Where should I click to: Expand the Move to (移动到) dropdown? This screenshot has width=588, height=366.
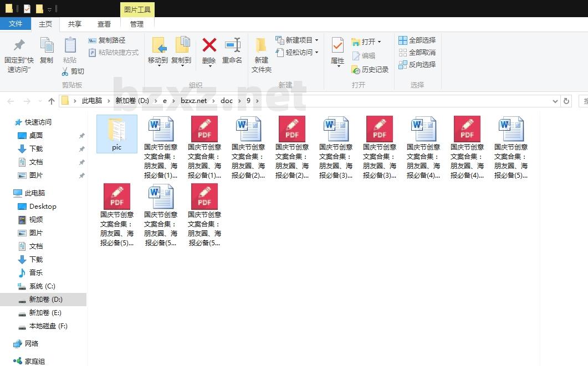tap(158, 66)
